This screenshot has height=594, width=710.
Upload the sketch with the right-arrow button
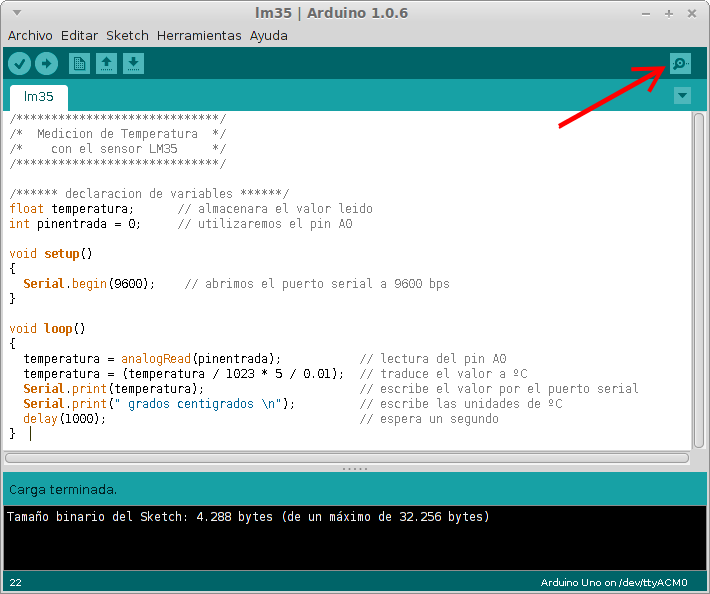pyautogui.click(x=46, y=63)
